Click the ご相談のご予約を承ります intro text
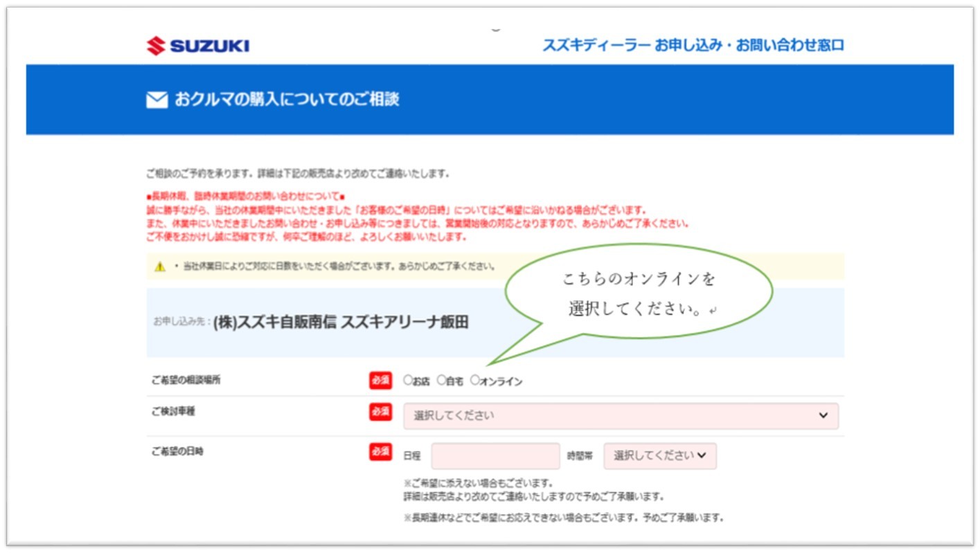 coord(298,173)
